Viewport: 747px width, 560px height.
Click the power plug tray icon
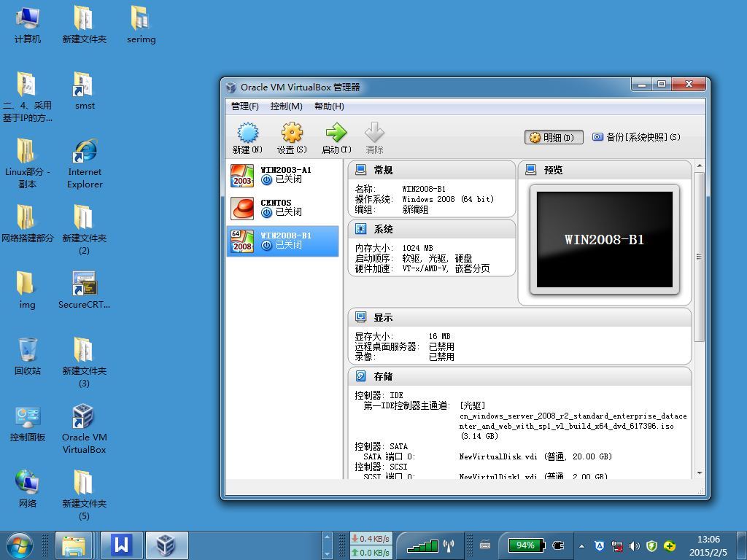pyautogui.click(x=558, y=545)
